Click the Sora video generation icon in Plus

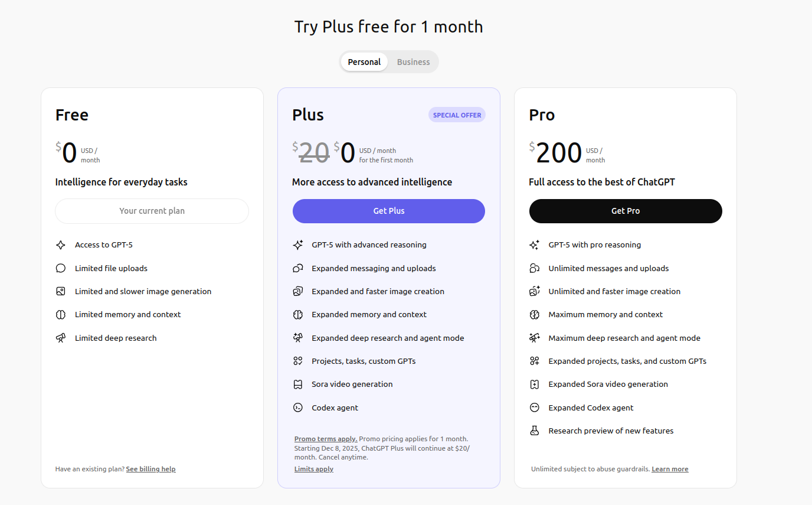pos(298,385)
